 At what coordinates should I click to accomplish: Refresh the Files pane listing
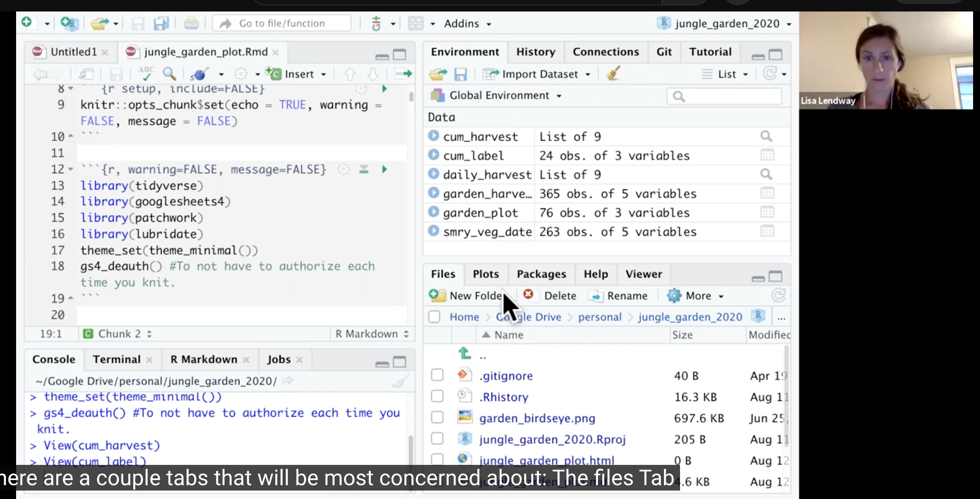coord(778,295)
